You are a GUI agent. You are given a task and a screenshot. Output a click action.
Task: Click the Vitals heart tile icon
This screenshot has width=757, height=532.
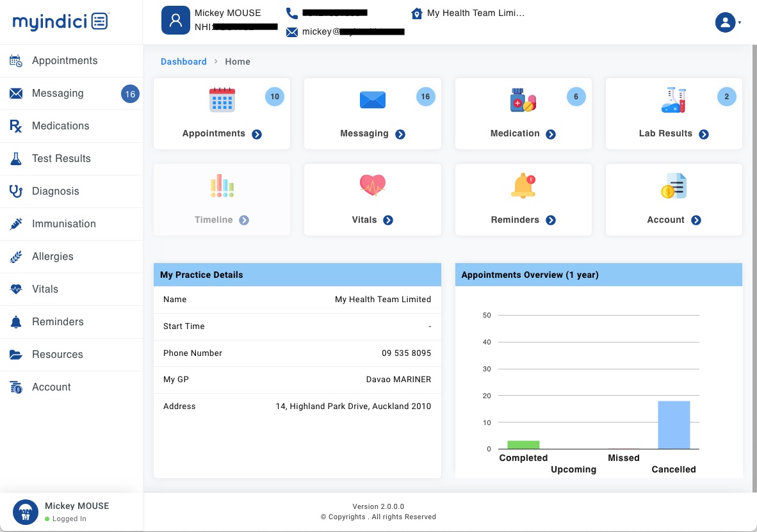click(372, 186)
